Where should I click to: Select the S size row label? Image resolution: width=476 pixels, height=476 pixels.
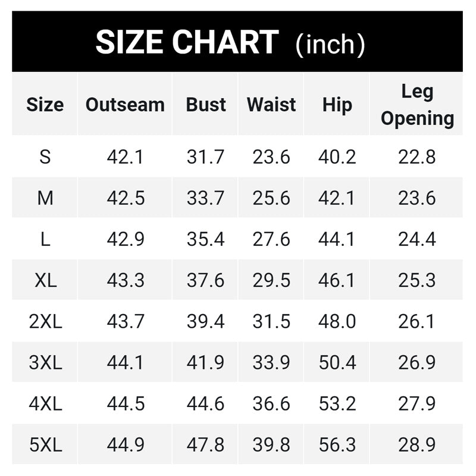45,157
